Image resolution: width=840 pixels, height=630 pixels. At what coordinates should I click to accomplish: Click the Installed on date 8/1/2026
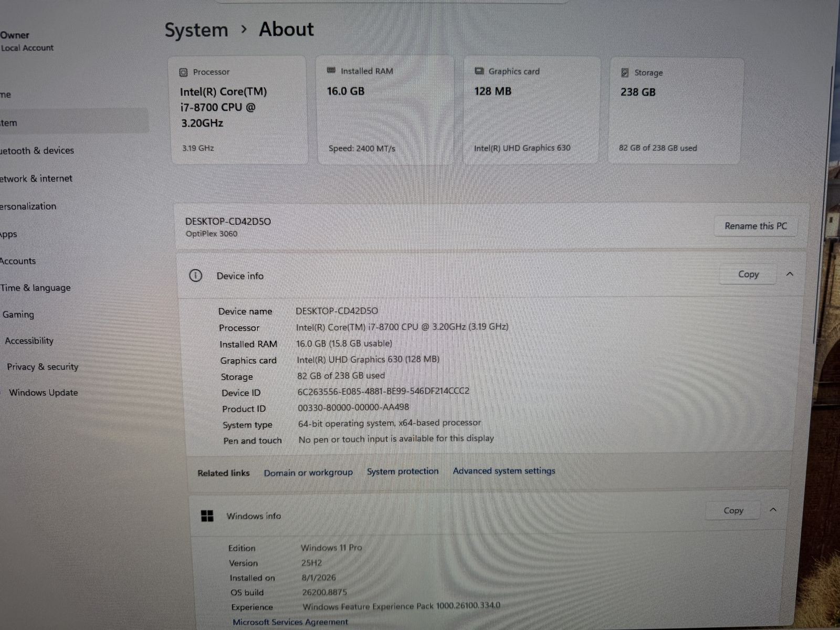(319, 577)
